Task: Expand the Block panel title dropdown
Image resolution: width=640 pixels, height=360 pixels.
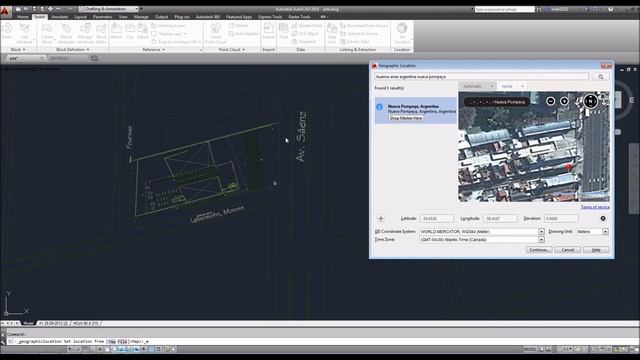Action: coord(18,49)
